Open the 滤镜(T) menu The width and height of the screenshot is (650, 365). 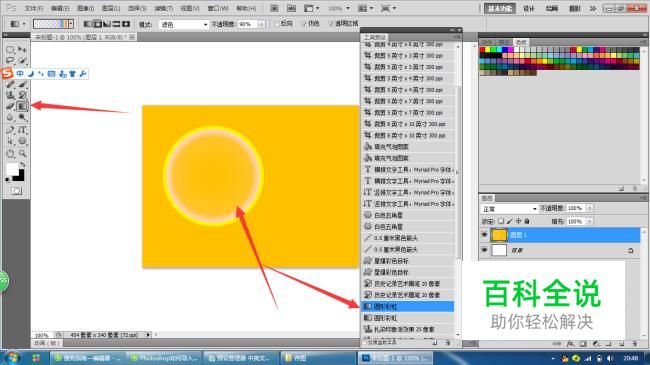(163, 8)
